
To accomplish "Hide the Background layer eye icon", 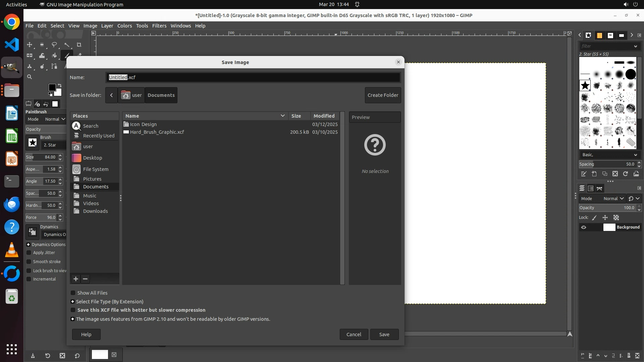I will point(584,227).
